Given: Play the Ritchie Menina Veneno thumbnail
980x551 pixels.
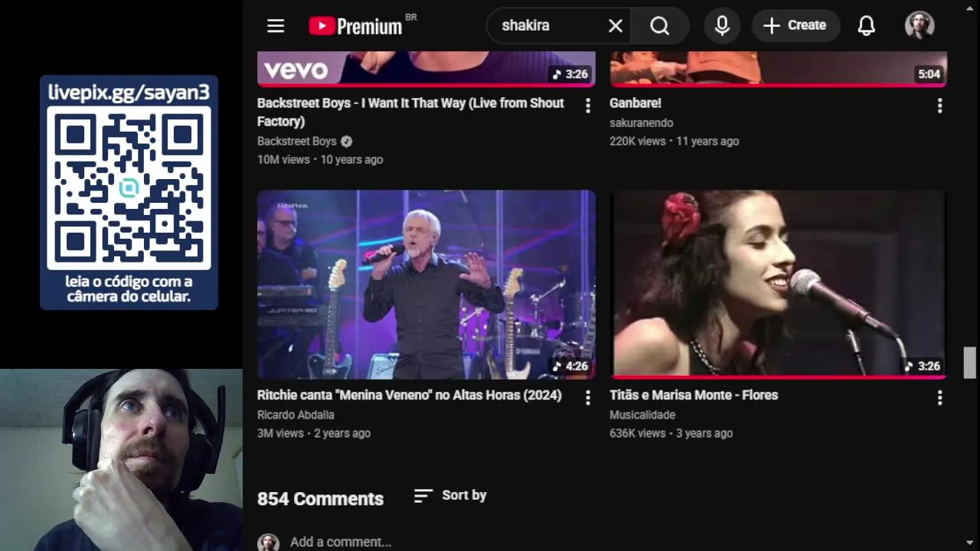Looking at the screenshot, I should coord(426,284).
